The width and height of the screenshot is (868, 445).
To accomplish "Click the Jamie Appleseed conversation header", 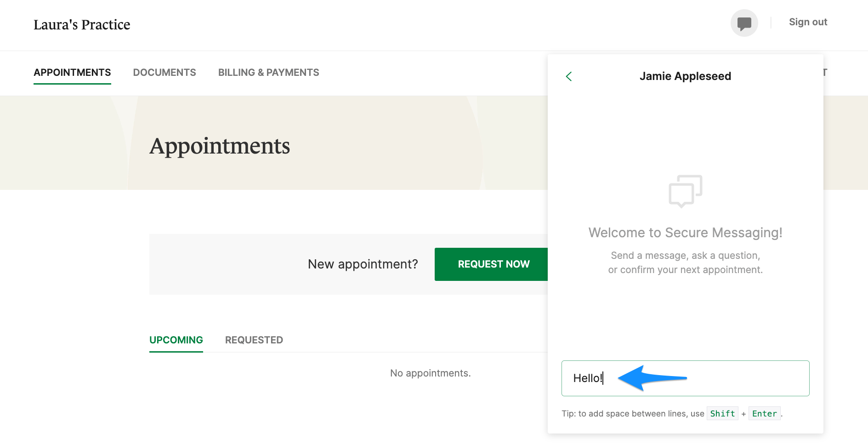I will [685, 76].
